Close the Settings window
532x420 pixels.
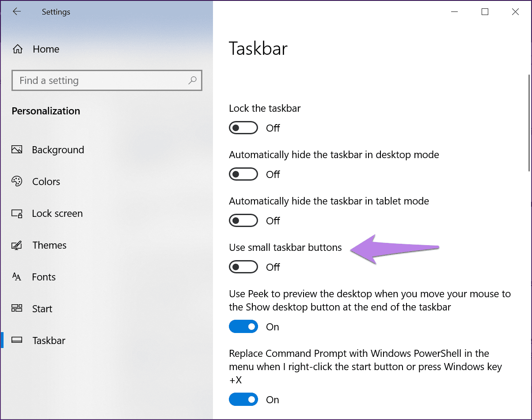[515, 12]
